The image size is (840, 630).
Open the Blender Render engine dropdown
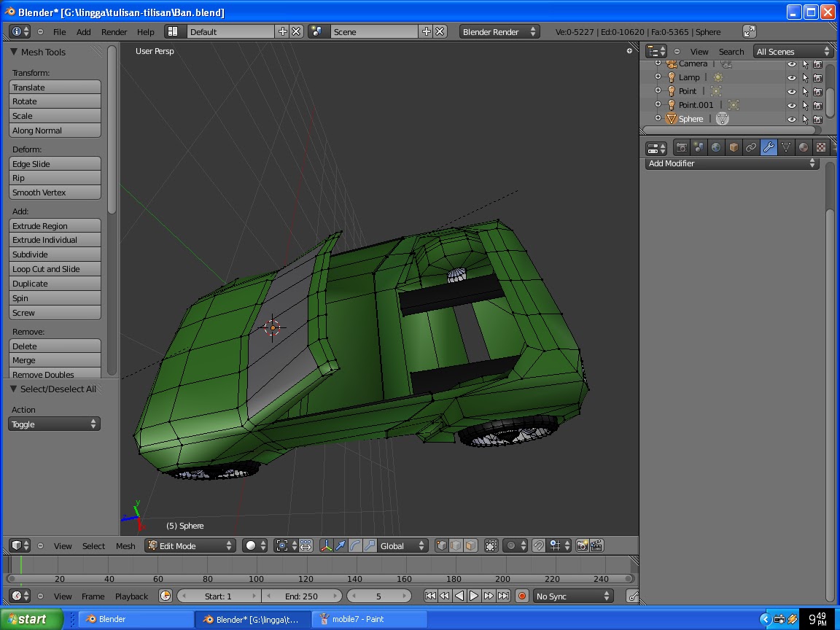point(499,32)
